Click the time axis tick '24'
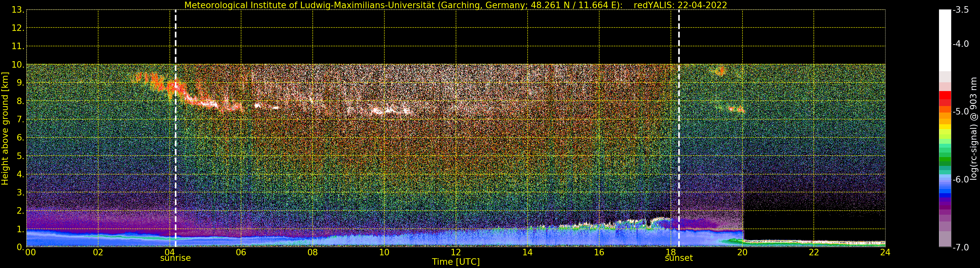Image resolution: width=980 pixels, height=268 pixels. pyautogui.click(x=885, y=252)
